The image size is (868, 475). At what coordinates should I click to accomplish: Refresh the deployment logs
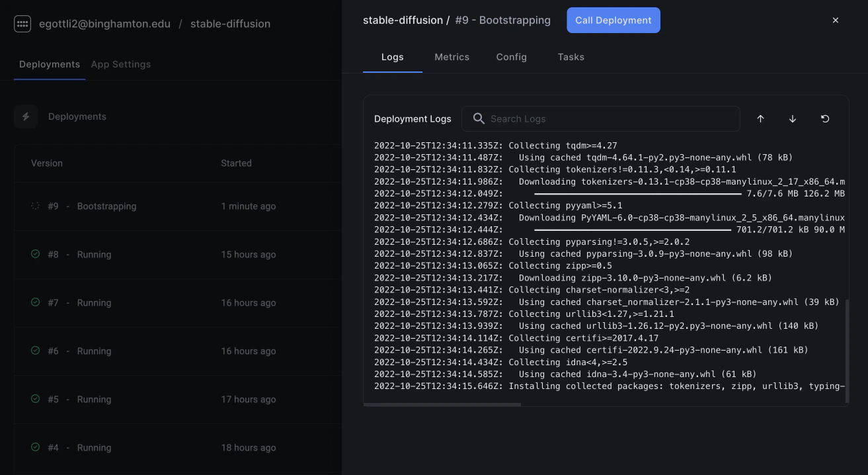tap(825, 119)
